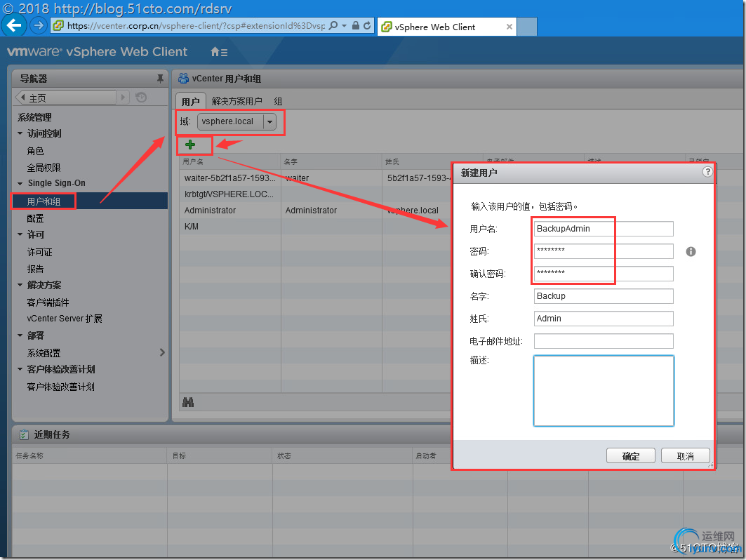Select 系统配置 in the navigator
Image resolution: width=746 pixels, height=560 pixels.
point(44,352)
